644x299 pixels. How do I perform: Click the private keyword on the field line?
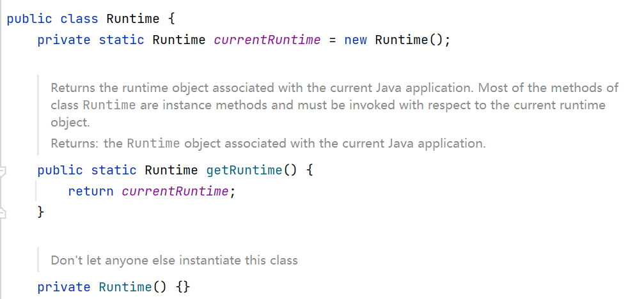pyautogui.click(x=64, y=40)
